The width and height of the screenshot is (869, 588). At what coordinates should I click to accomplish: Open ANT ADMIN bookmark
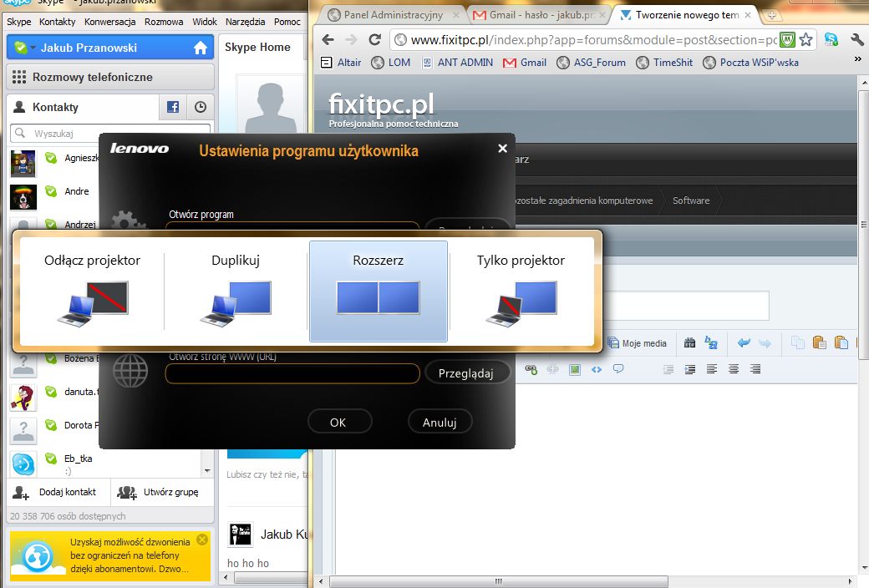click(457, 63)
